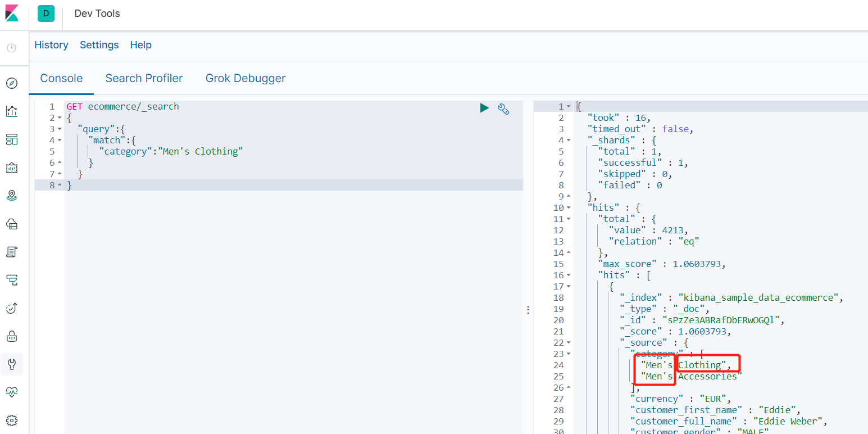868x434 pixels.
Task: Click "failed" : 0 response line
Action: coord(630,185)
